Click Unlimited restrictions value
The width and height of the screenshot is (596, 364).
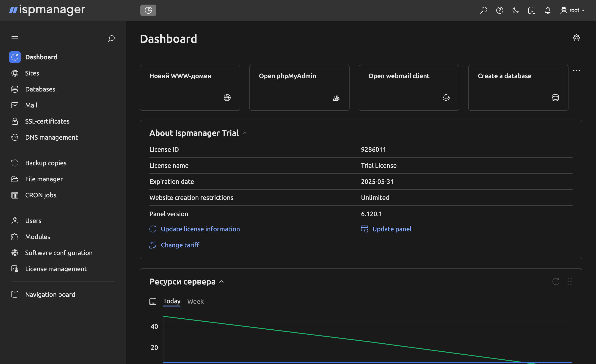tap(375, 198)
